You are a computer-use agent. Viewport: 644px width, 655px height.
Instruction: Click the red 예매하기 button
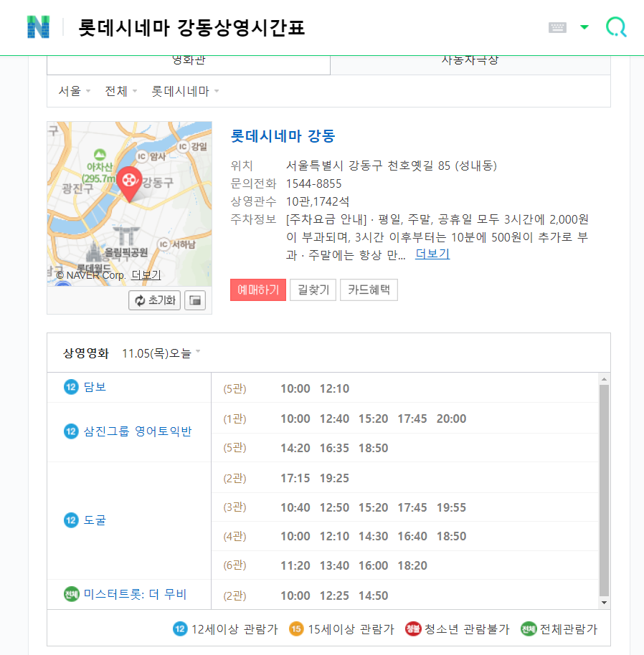coord(258,290)
